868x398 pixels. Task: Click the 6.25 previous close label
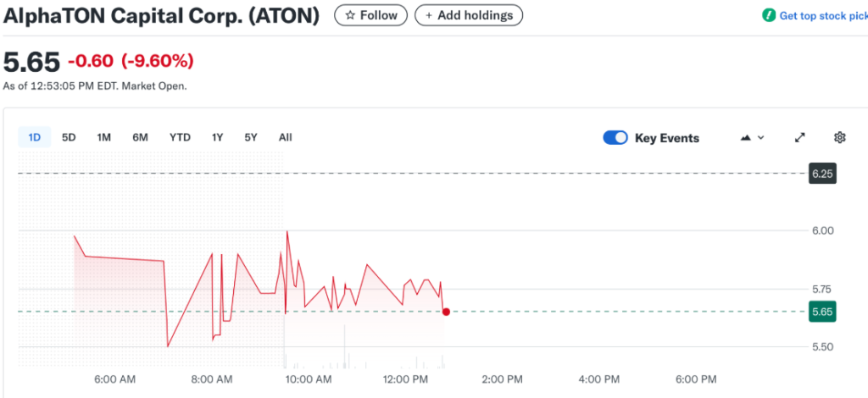pos(822,173)
